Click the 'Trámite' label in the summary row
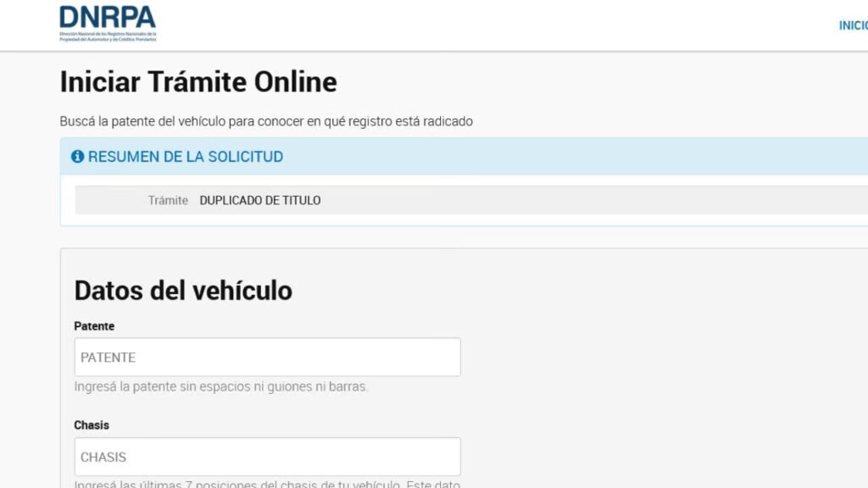The width and height of the screenshot is (868, 488). [168, 201]
